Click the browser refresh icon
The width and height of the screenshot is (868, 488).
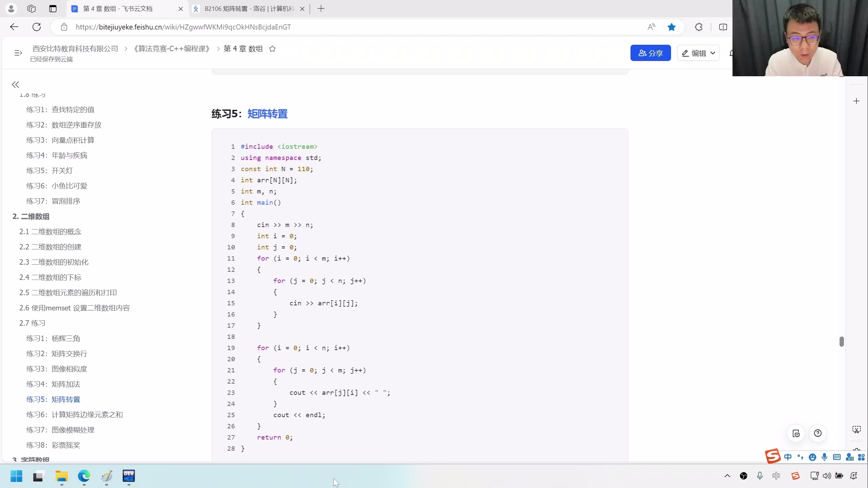coord(37,27)
